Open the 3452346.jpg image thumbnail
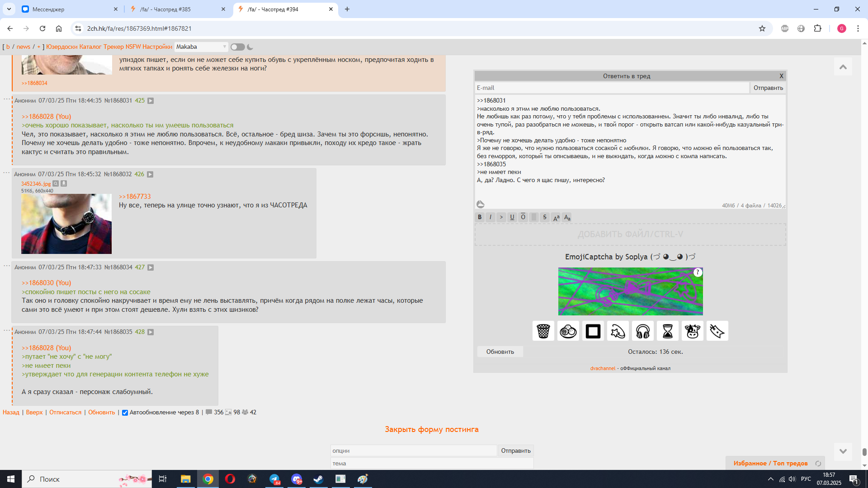 pos(66,224)
